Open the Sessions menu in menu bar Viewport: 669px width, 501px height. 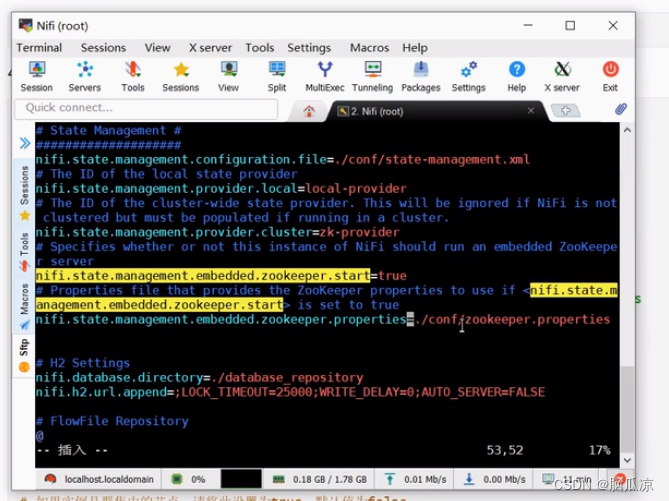(104, 47)
